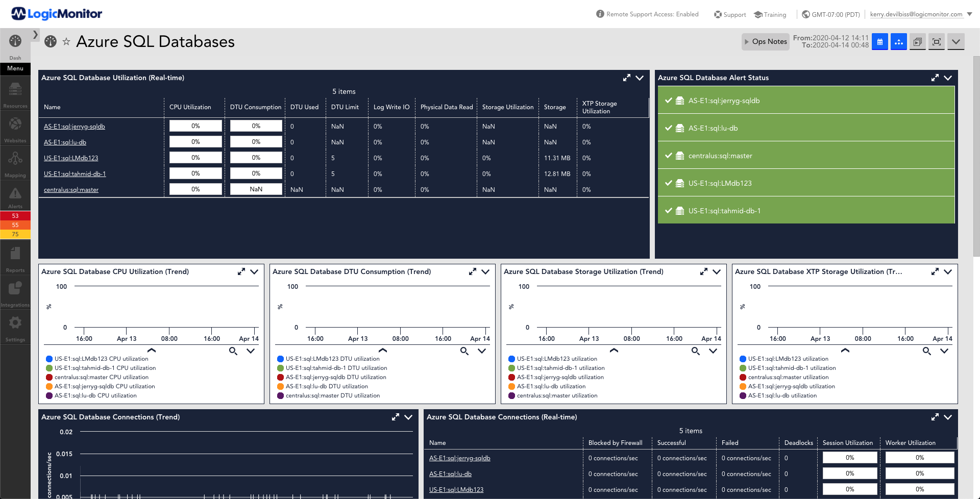Open the Menu item under Dash
Image resolution: width=980 pixels, height=499 pixels.
15,68
